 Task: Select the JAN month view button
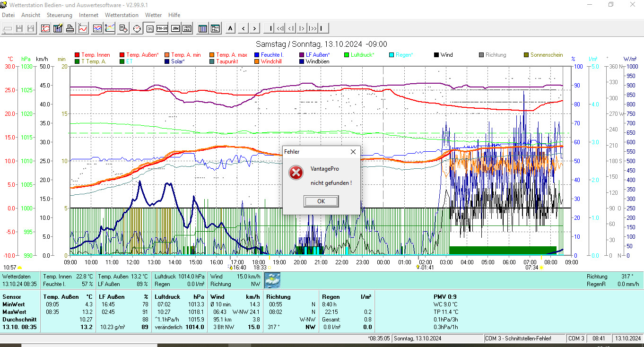(175, 28)
